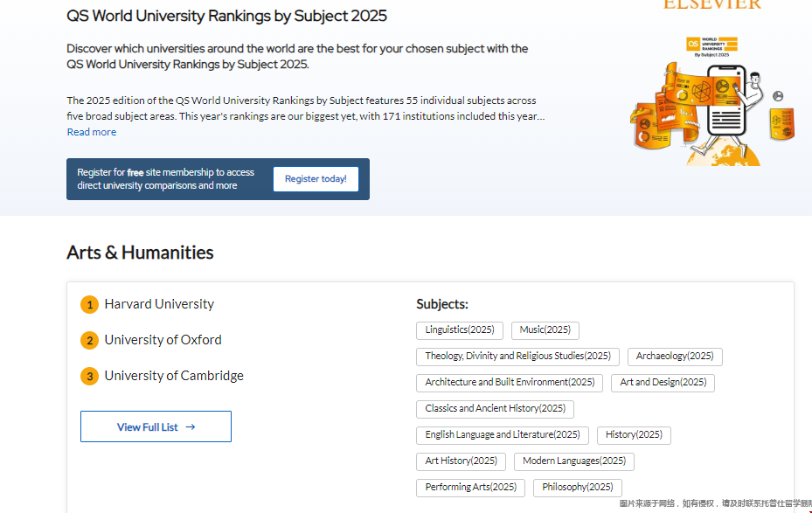
Task: Click the University of Cambridge entry
Action: (x=174, y=376)
